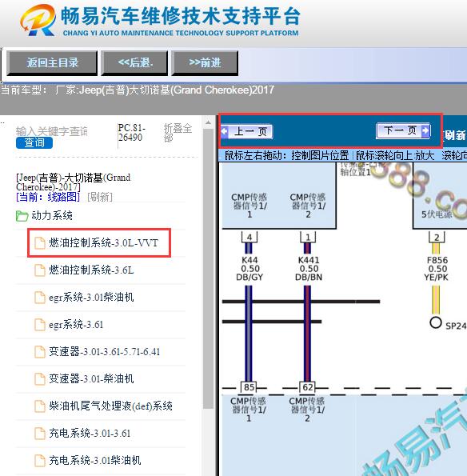467x476 pixels.
Task: Click the [刷新] link in sidebar
Action: 99,197
